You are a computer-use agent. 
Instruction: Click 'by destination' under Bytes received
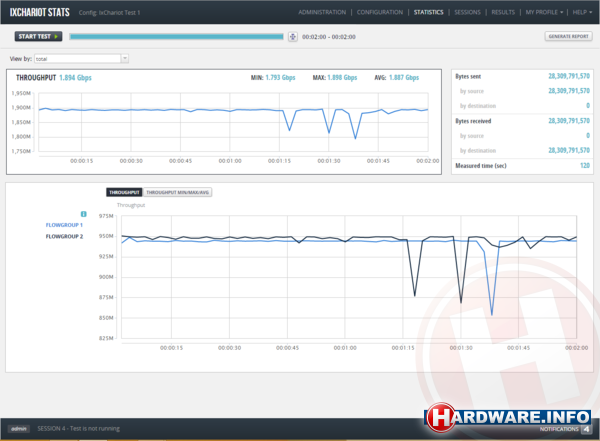478,151
